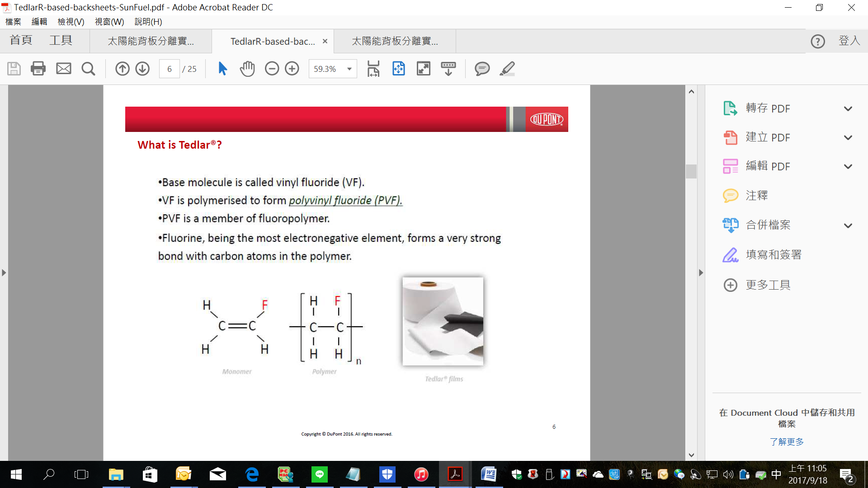868x488 pixels.
Task: Click the 了解更多 link
Action: click(787, 441)
